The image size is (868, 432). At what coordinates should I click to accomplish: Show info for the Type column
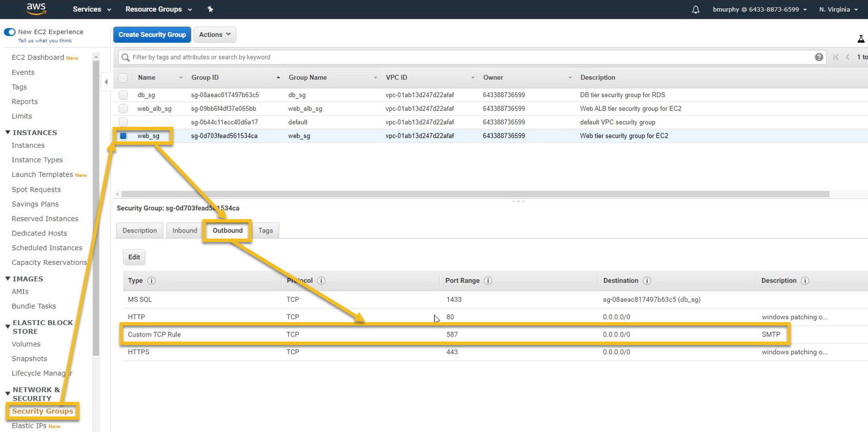151,281
